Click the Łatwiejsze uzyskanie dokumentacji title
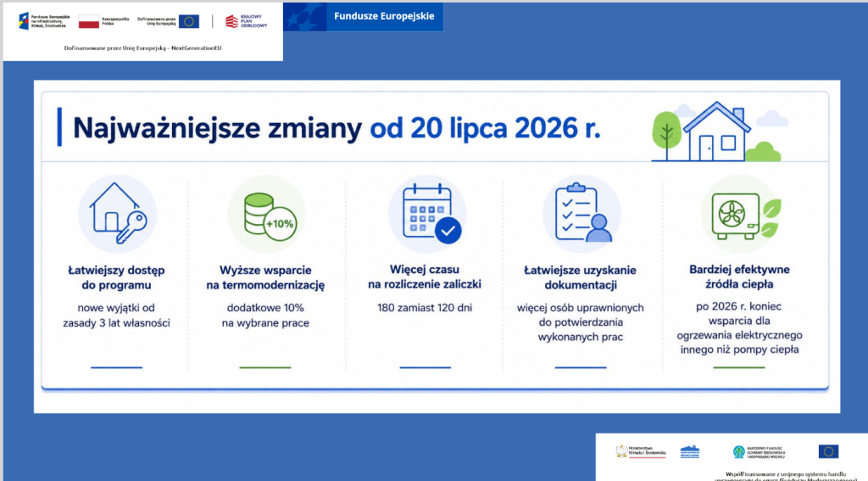The image size is (868, 481). 580,277
